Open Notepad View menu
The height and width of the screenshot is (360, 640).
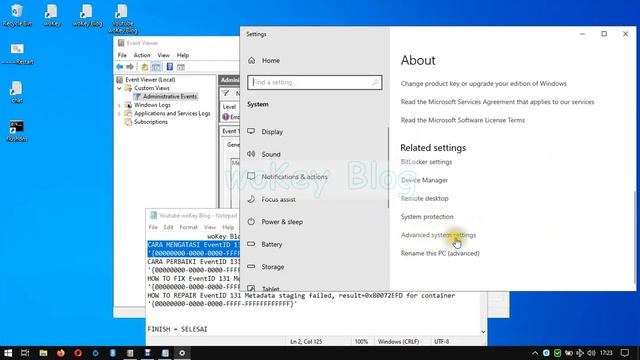pyautogui.click(x=210, y=227)
